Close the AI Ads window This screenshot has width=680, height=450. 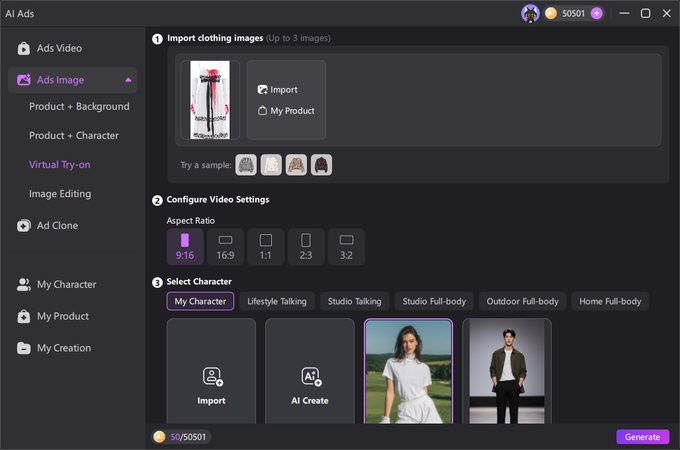667,13
